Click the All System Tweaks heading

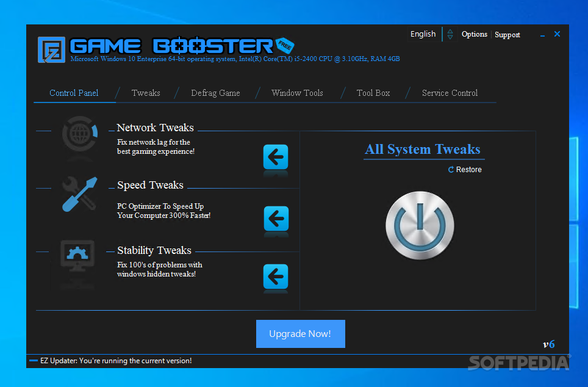423,149
